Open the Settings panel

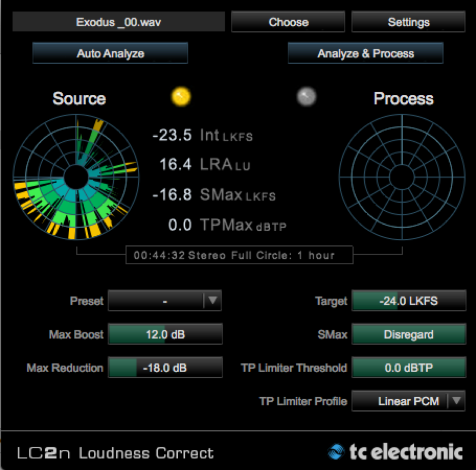click(x=408, y=22)
